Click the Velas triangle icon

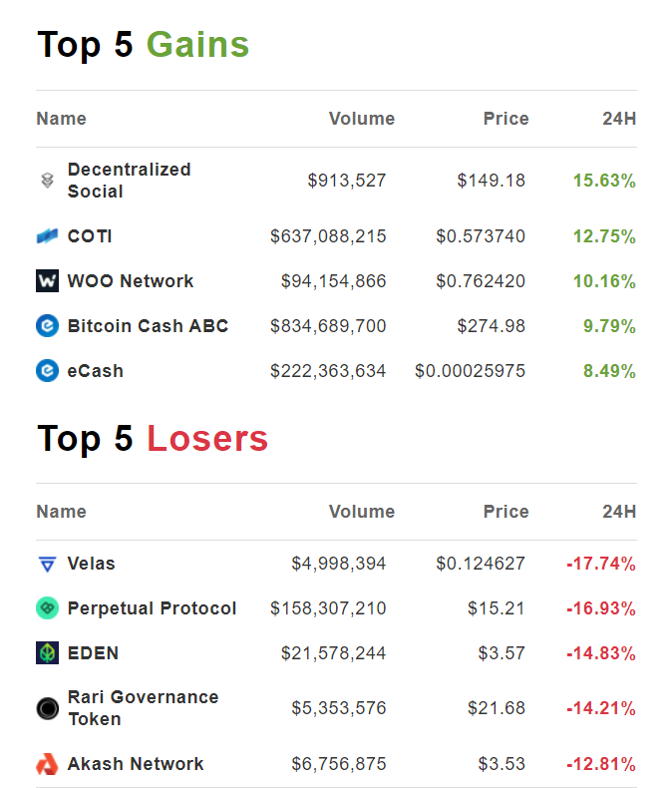click(x=47, y=565)
